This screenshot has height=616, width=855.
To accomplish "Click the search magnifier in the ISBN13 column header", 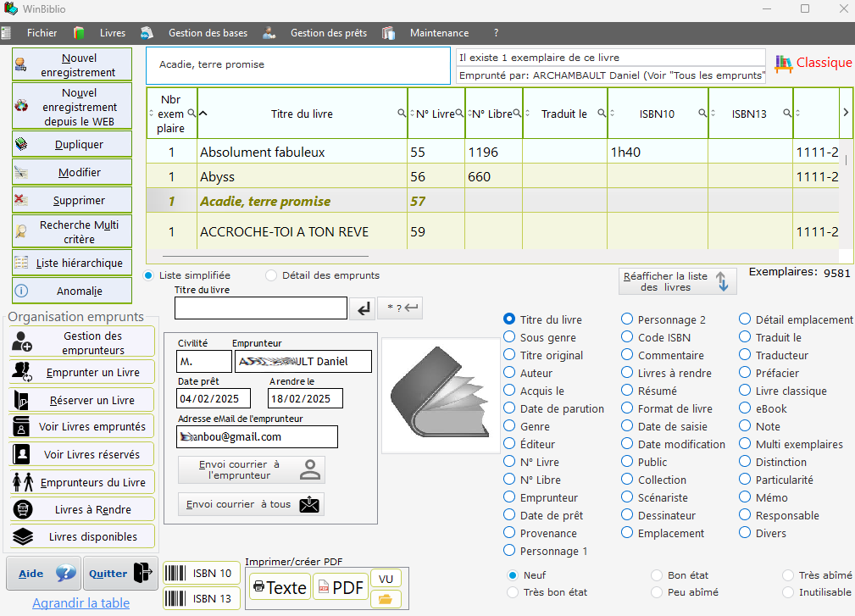I will click(787, 113).
